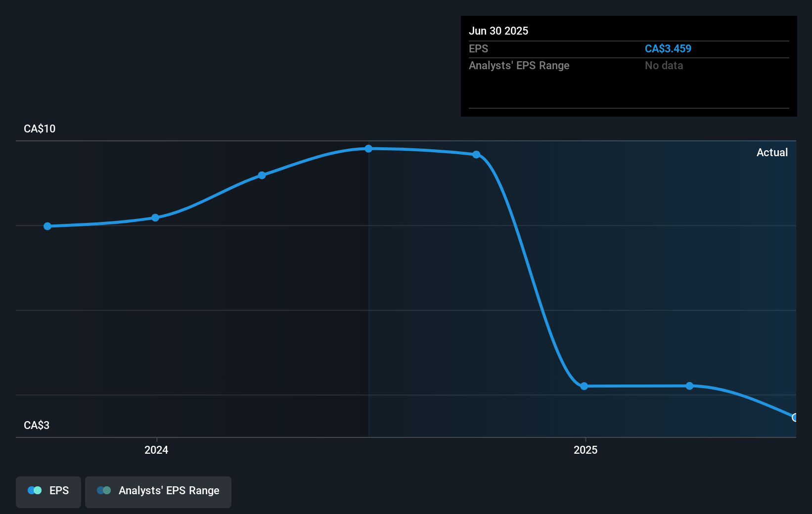Select the peak EPS data point near CA$10
The height and width of the screenshot is (514, 812).
pos(368,149)
